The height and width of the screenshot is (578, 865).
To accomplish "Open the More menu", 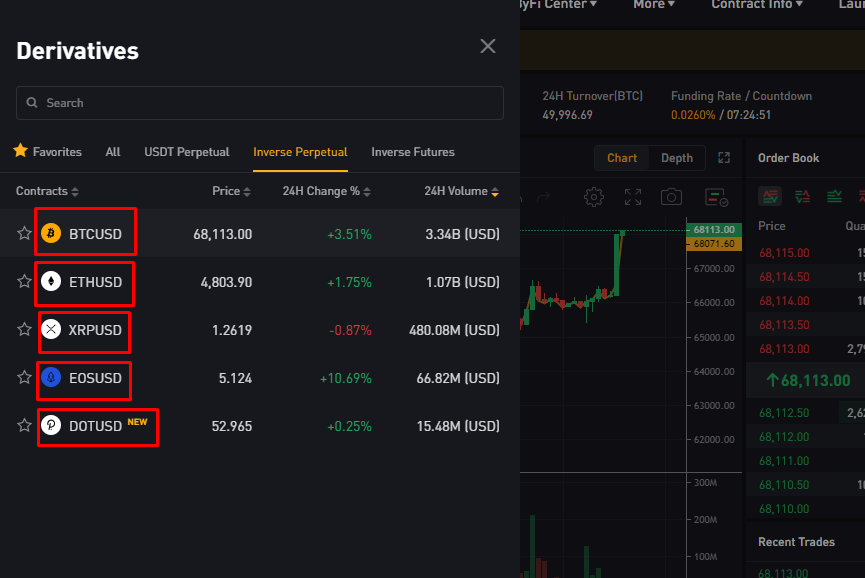I will pos(654,4).
